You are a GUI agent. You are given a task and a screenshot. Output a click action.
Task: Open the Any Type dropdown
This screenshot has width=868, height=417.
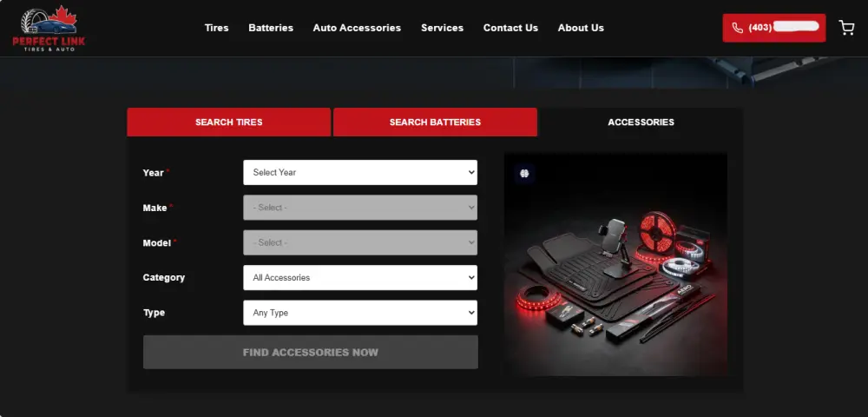pyautogui.click(x=360, y=313)
